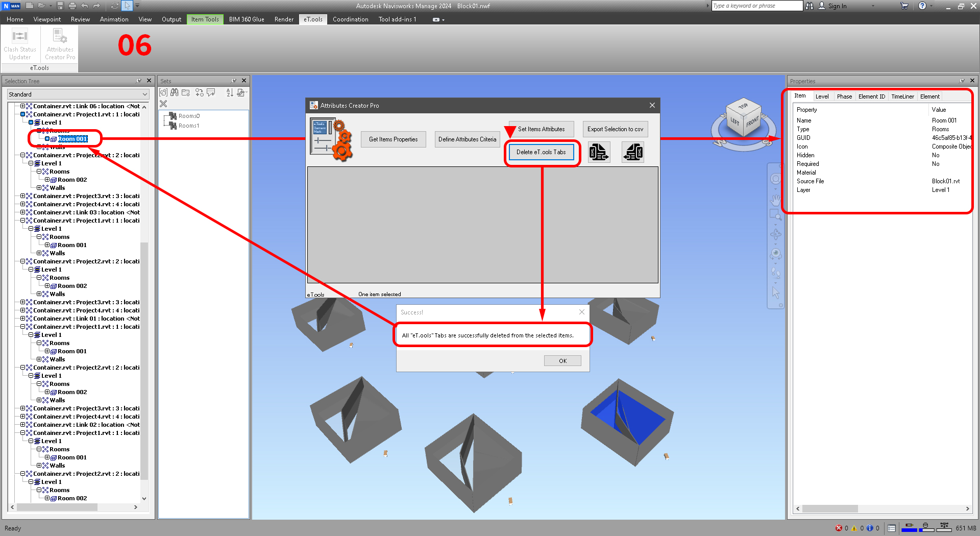Screen dimensions: 980x536
Task: Click the Select arrow tool in navigation bar
Action: point(776,293)
